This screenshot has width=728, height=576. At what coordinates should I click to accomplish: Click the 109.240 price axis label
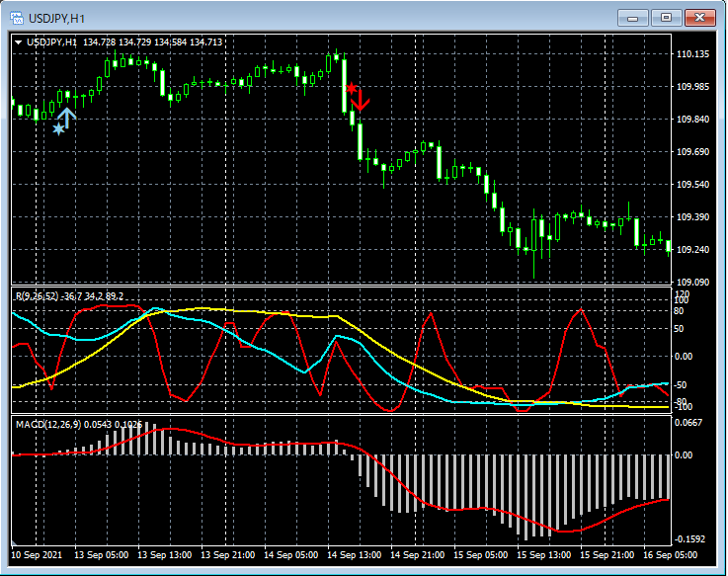tap(695, 249)
